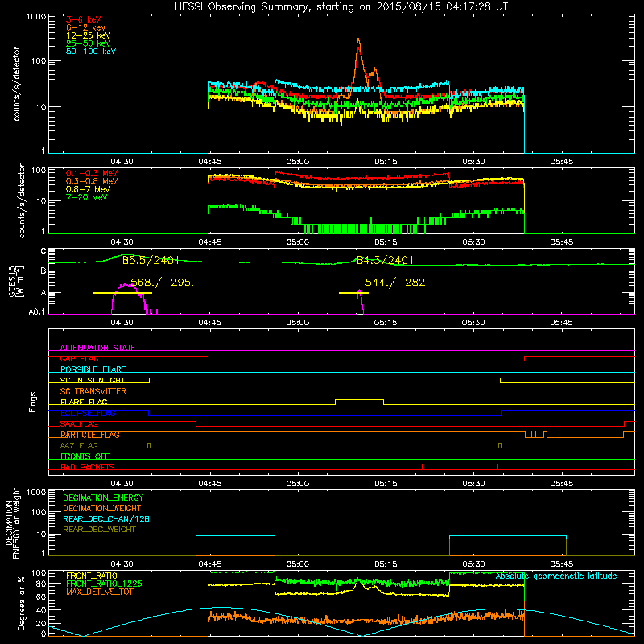Click the yellow bar under -544./-282.
The height and width of the screenshot is (644, 644).
pos(353,293)
